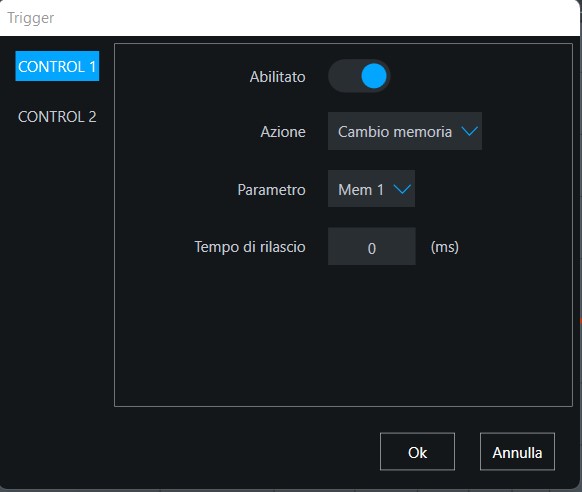
Task: Click the blue knob of Abilitato switch
Action: point(374,76)
